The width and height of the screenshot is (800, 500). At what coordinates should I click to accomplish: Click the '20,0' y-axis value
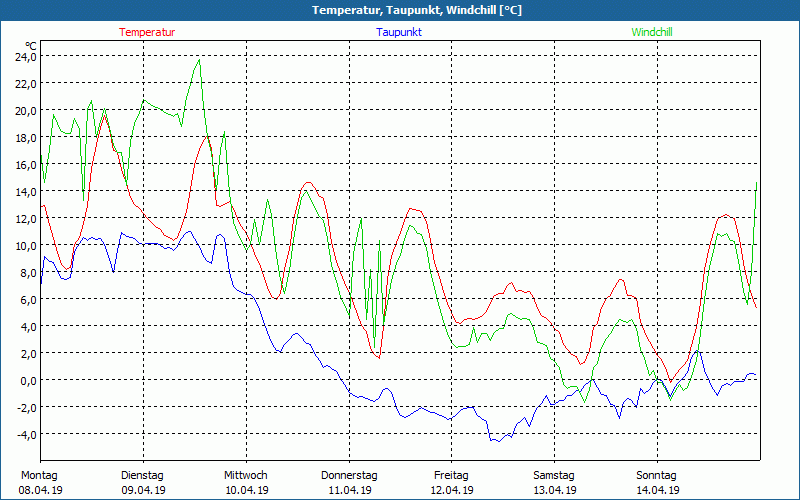pyautogui.click(x=26, y=111)
